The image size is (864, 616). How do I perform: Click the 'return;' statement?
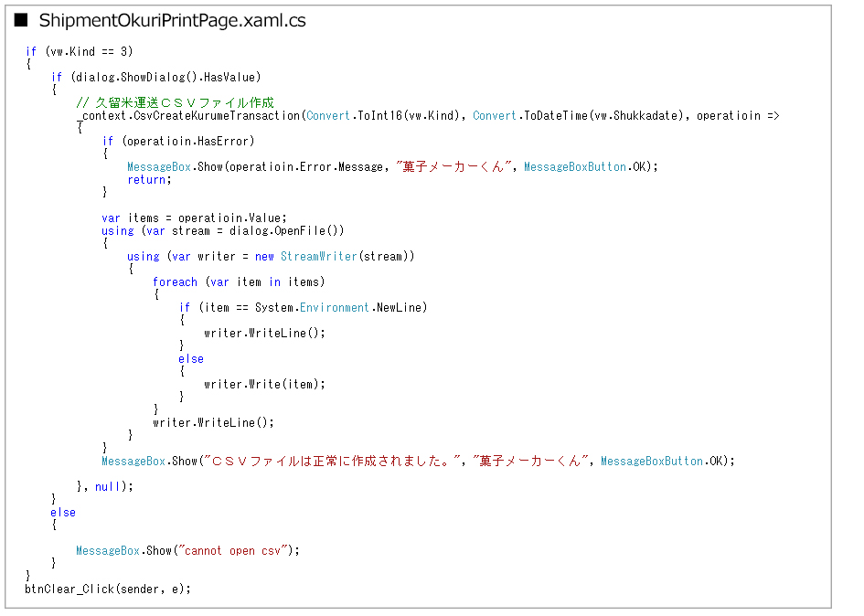pyautogui.click(x=149, y=180)
